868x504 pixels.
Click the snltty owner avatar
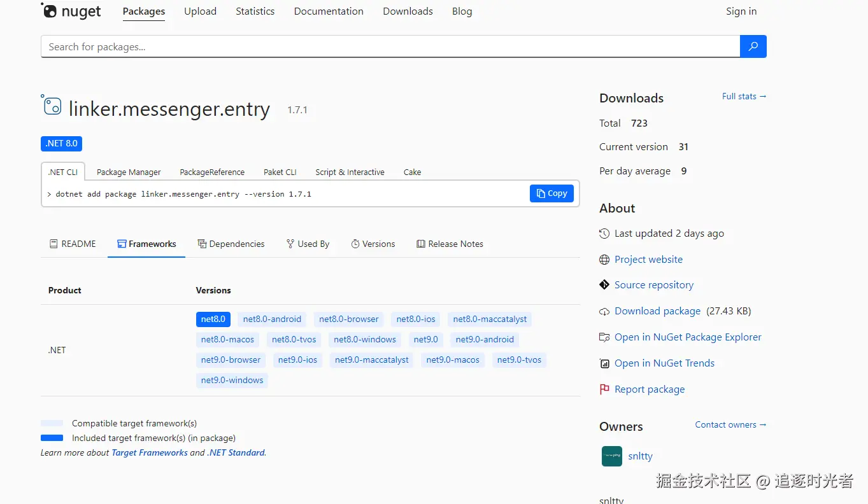pos(612,456)
